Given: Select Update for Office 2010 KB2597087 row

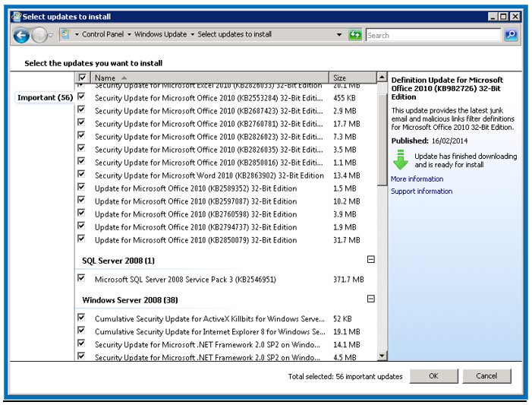Looking at the screenshot, I should point(225,201).
